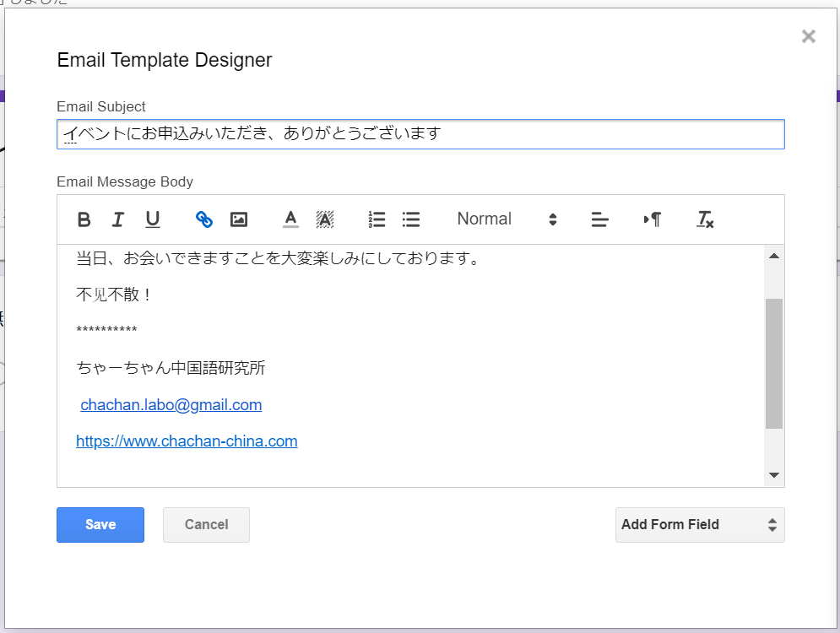Click the Email Message Body label

[125, 182]
